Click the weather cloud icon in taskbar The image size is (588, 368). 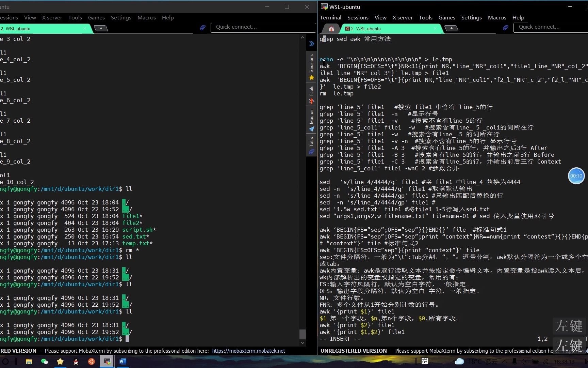click(459, 361)
